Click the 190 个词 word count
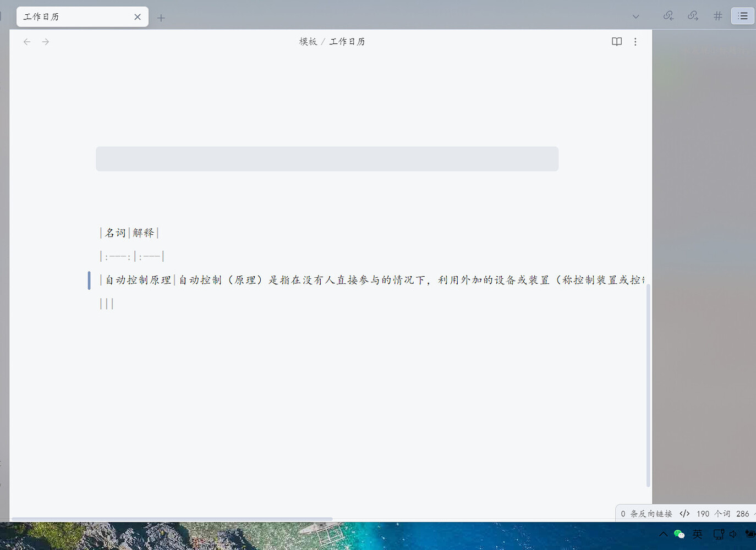This screenshot has height=550, width=756. 713,514
